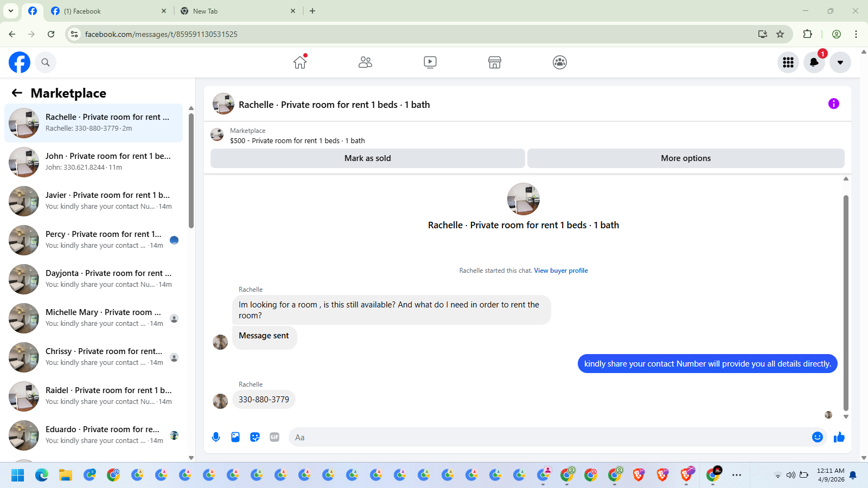Open the emoji picker in message box
This screenshot has width=868, height=488.
(x=818, y=437)
